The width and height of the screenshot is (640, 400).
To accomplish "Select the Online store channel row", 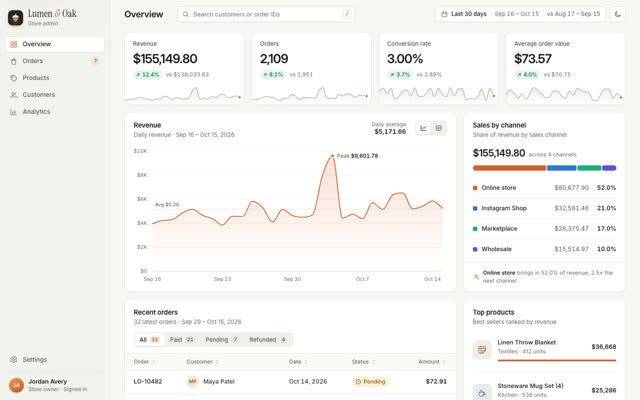I will tap(544, 188).
